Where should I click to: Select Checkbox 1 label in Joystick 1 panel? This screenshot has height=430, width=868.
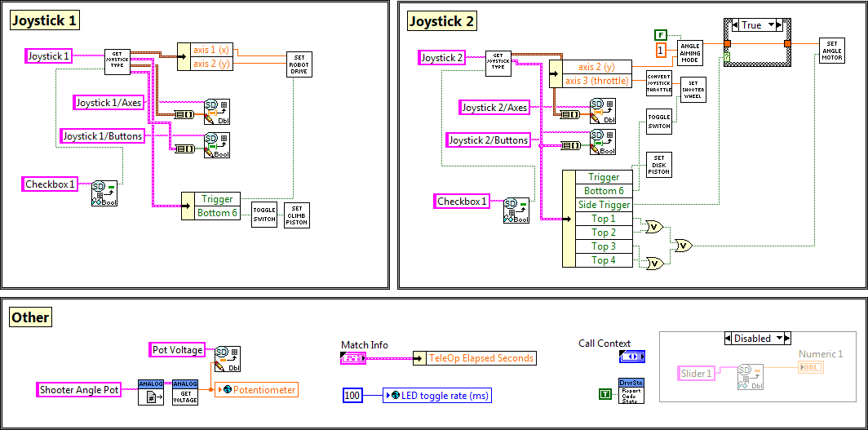pyautogui.click(x=51, y=184)
